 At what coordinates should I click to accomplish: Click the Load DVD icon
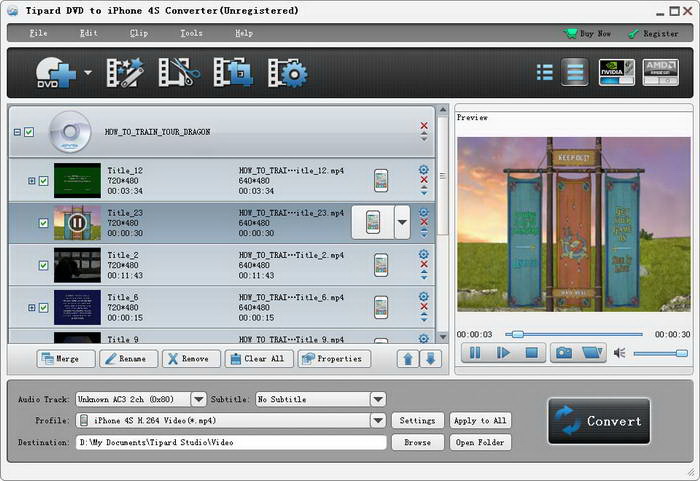point(56,72)
